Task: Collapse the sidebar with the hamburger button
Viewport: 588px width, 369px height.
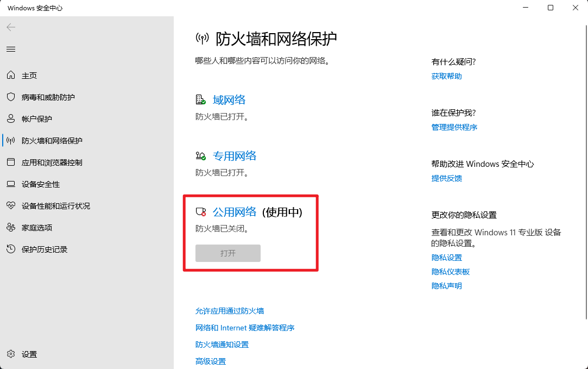Action: coord(10,49)
